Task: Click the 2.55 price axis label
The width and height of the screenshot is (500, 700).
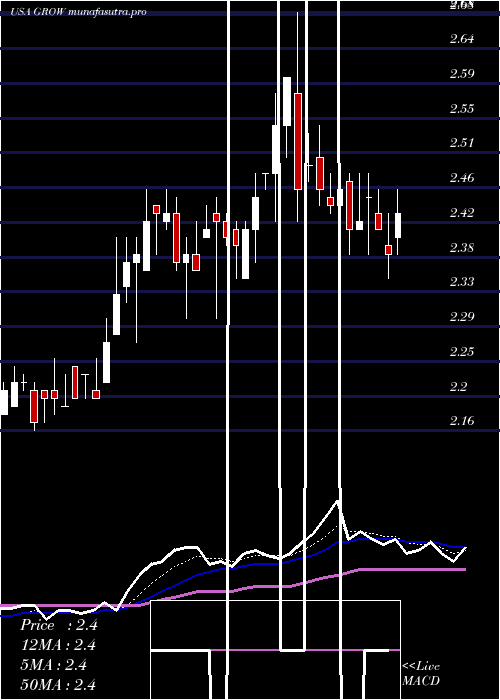Action: tap(462, 108)
